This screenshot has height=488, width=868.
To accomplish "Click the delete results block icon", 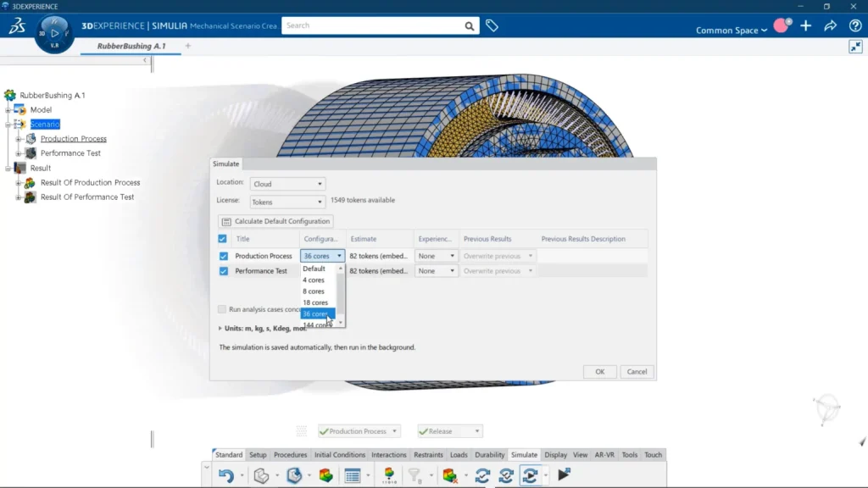I will 450,475.
